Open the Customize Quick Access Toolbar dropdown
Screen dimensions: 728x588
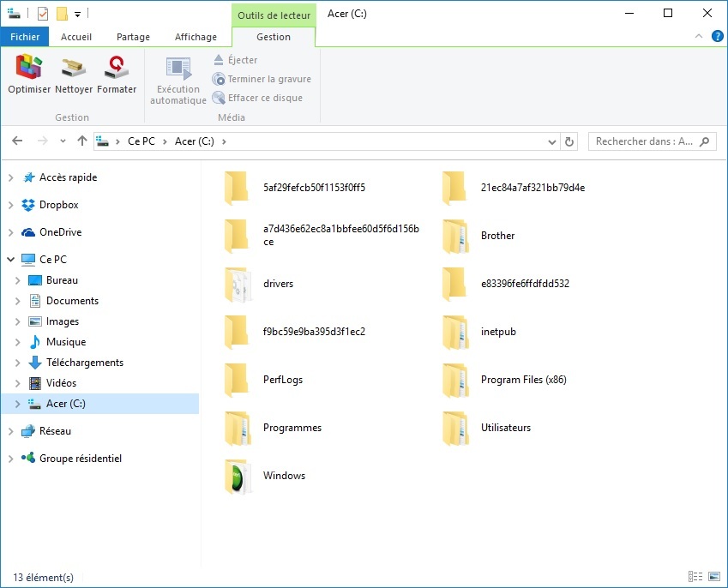click(77, 15)
